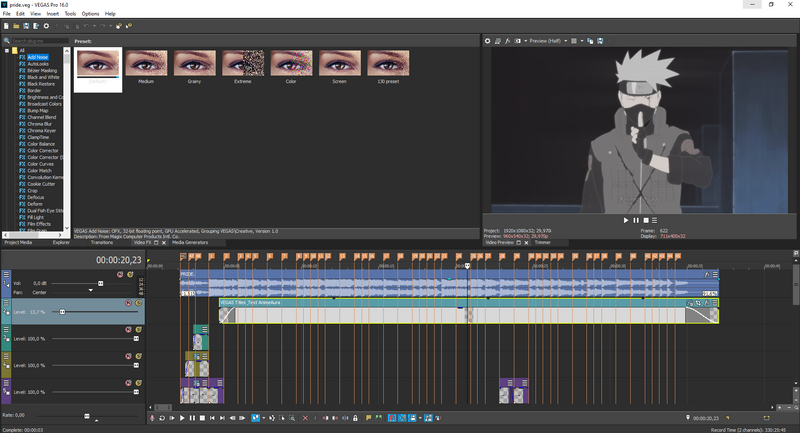
Task: Open the Insert menu
Action: [53, 14]
